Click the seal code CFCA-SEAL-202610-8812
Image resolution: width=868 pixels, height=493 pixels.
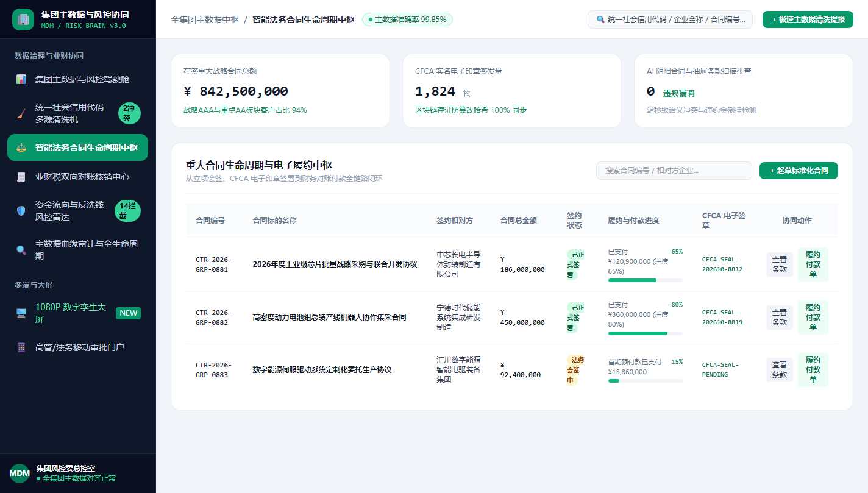click(722, 264)
